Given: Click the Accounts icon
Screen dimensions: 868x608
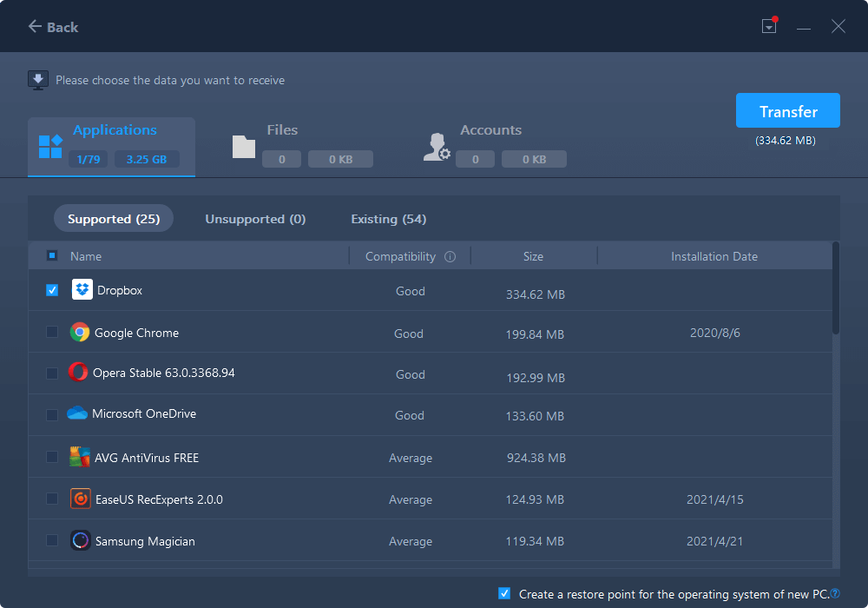Looking at the screenshot, I should click(x=435, y=146).
